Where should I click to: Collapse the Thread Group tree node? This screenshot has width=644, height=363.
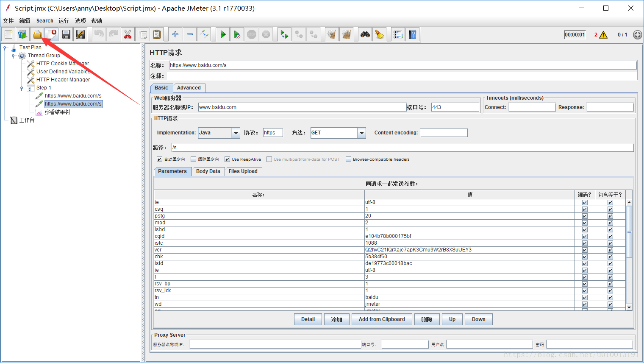click(x=13, y=56)
